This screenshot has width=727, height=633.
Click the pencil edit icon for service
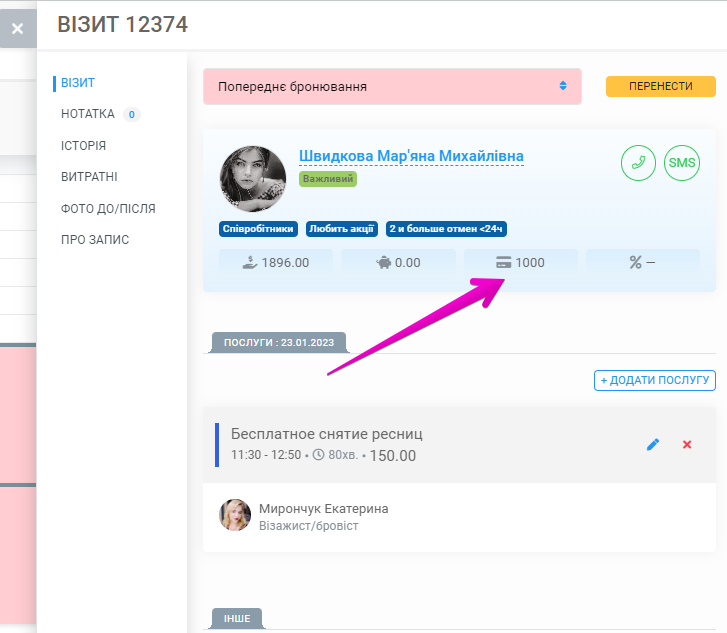pyautogui.click(x=653, y=445)
